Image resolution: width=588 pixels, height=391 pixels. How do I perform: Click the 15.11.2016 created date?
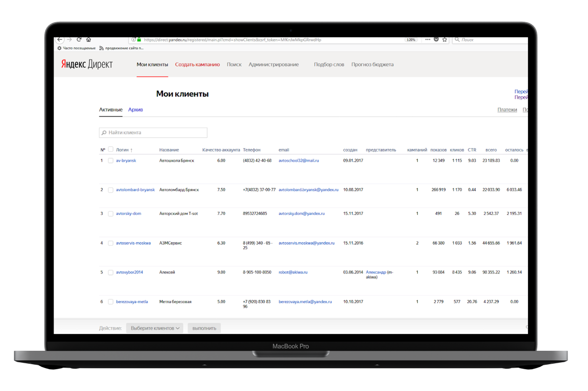click(353, 243)
